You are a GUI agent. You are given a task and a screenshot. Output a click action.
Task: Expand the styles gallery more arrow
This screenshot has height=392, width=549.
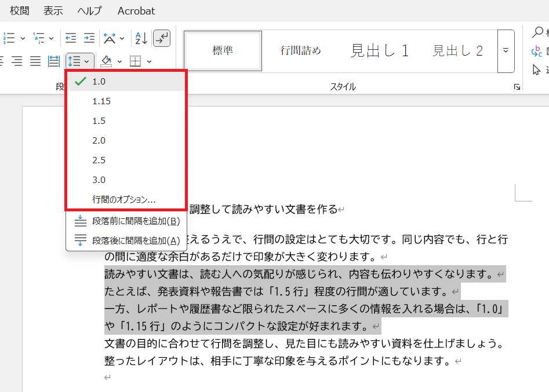506,51
